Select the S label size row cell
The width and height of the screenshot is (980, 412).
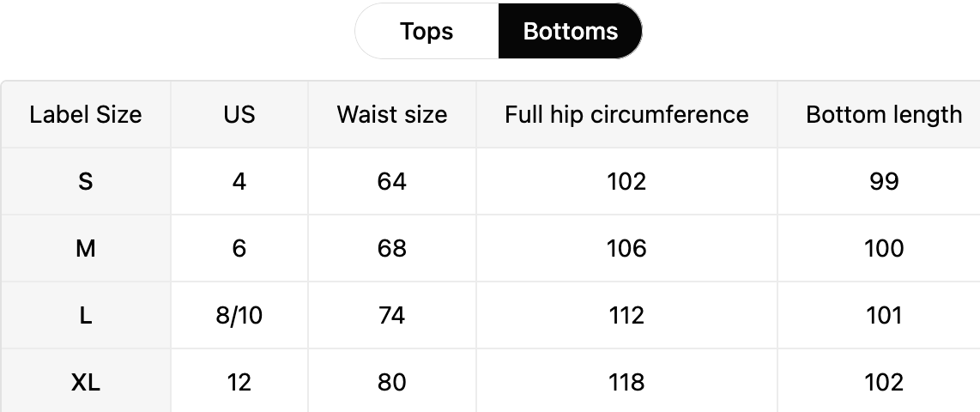[x=86, y=182]
